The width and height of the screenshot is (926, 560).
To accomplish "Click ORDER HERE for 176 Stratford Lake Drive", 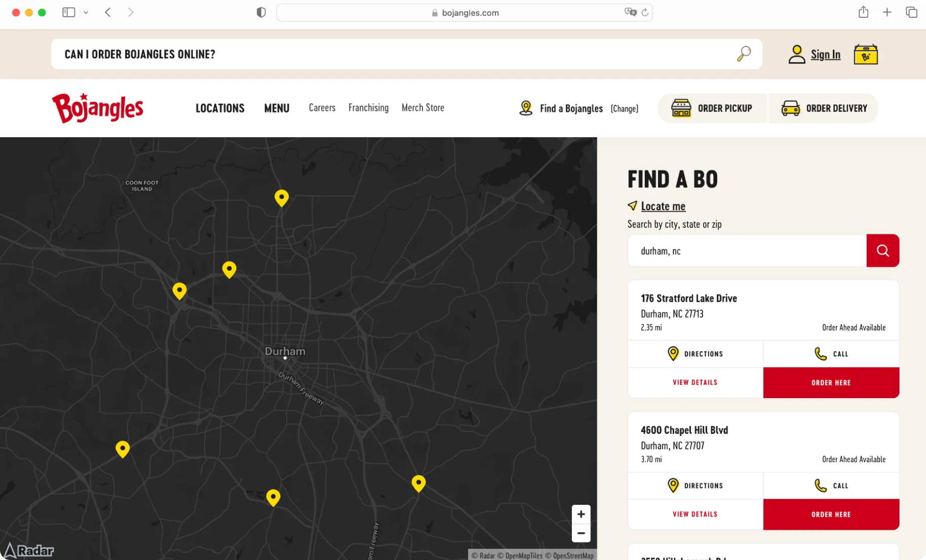I will point(831,382).
